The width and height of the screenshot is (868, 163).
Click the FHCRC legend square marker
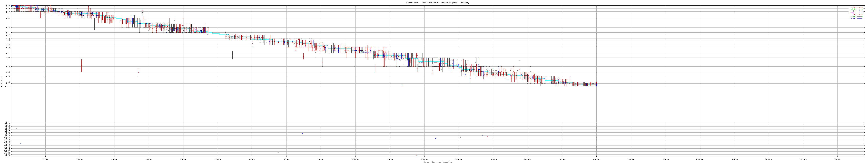(860, 19)
